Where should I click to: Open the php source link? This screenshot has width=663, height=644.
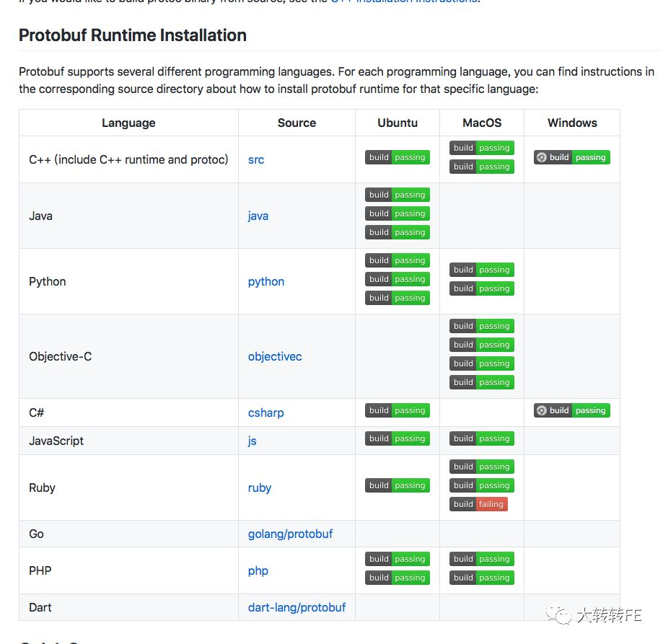[x=258, y=571]
